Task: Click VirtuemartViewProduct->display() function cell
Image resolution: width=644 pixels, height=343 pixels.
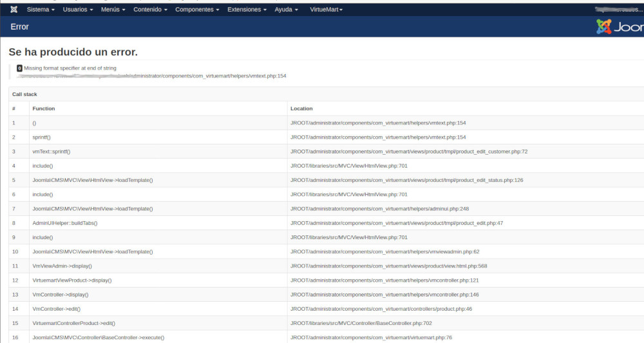Action: click(158, 280)
